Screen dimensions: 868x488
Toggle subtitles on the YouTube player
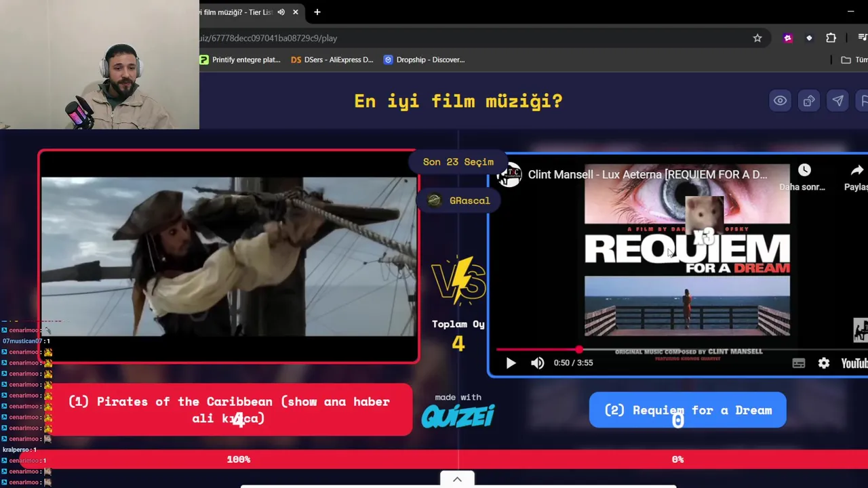798,363
